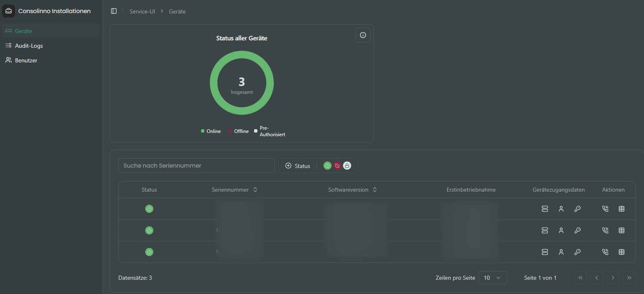Click the user icon in second row
The height and width of the screenshot is (294, 644).
pos(561,230)
